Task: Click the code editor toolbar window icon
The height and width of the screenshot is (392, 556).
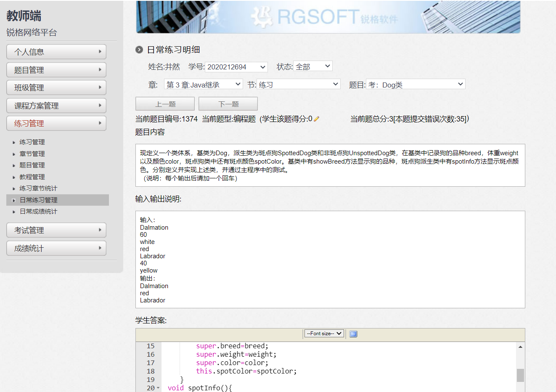Action: click(353, 334)
